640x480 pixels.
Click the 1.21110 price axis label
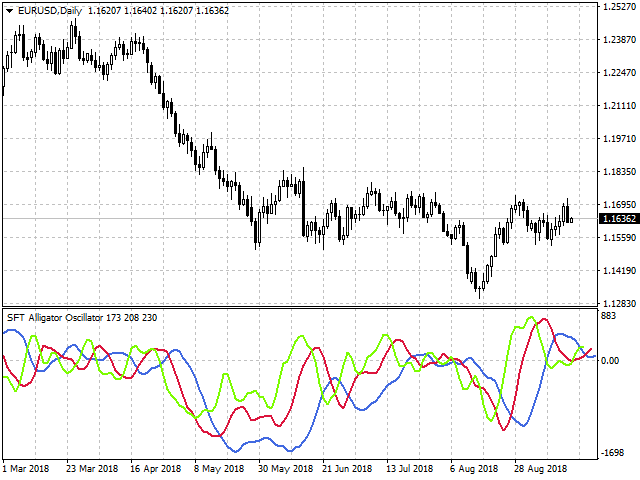pyautogui.click(x=619, y=106)
